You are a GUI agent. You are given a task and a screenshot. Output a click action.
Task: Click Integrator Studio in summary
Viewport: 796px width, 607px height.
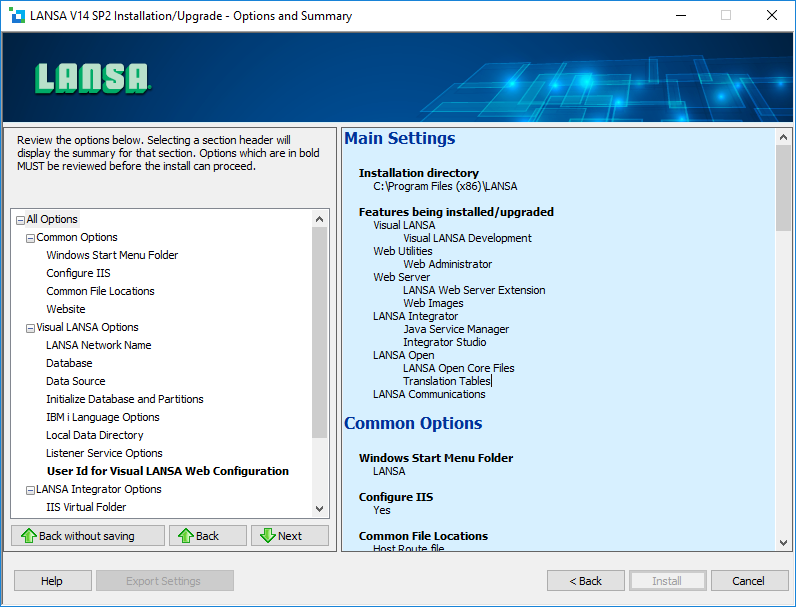(x=445, y=342)
